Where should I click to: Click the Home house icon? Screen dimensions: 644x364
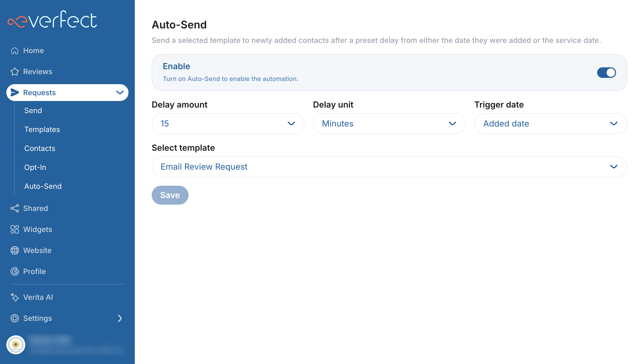[x=15, y=50]
